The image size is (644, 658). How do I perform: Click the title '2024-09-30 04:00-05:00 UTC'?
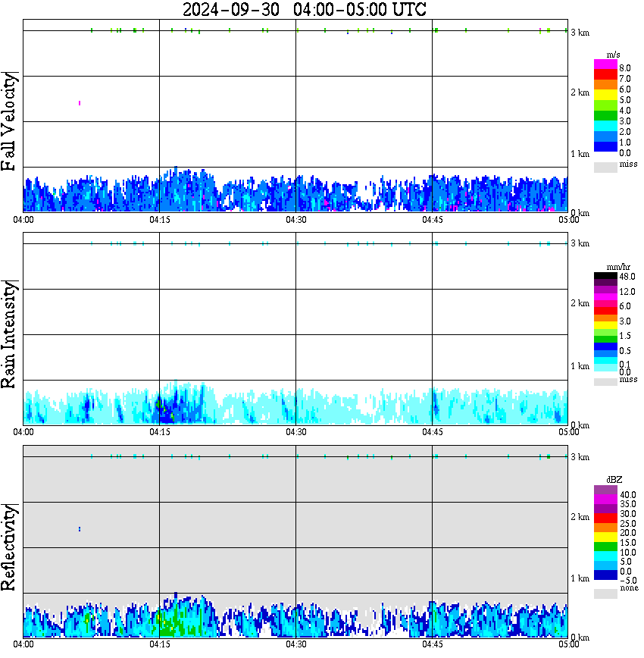[x=304, y=9]
